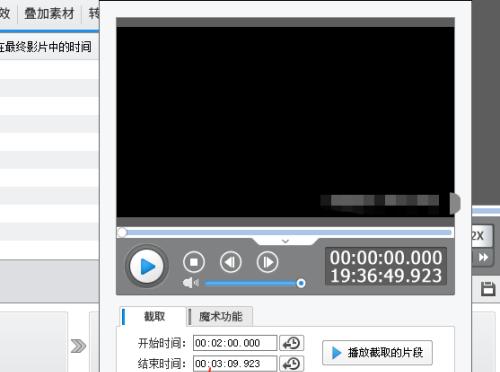Image resolution: width=500 pixels, height=372 pixels.
Task: Mute audio using the speaker icon
Action: [191, 283]
